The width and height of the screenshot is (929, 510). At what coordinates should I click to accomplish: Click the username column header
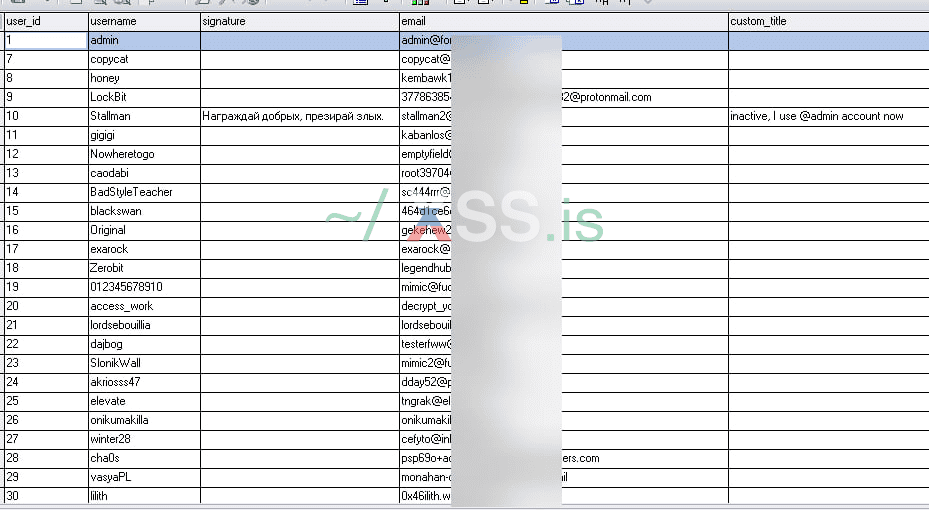(144, 21)
